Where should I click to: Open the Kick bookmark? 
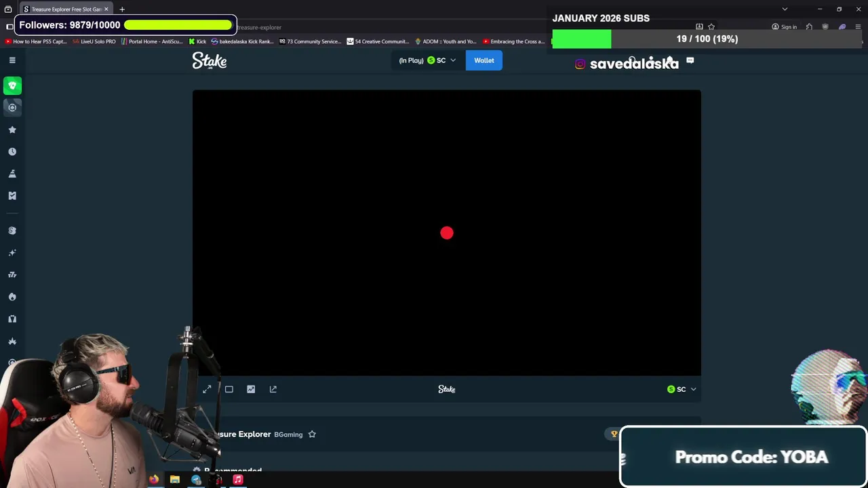click(x=197, y=41)
